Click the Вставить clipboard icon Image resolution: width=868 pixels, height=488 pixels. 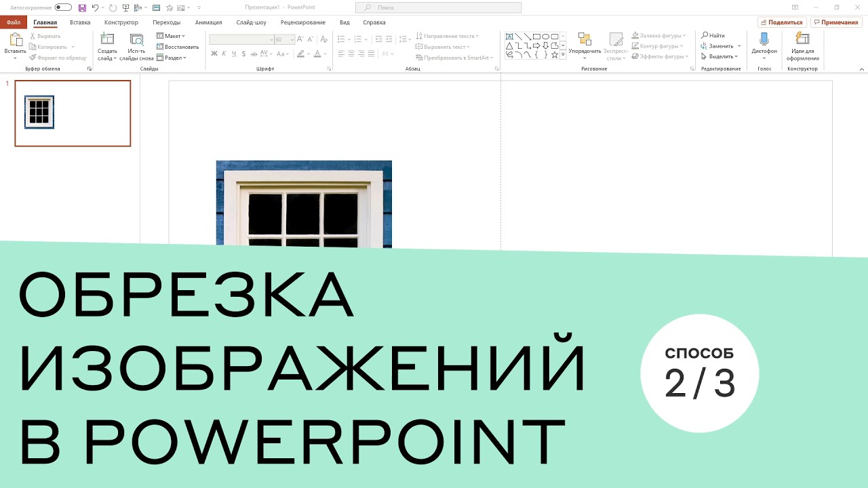click(x=15, y=40)
